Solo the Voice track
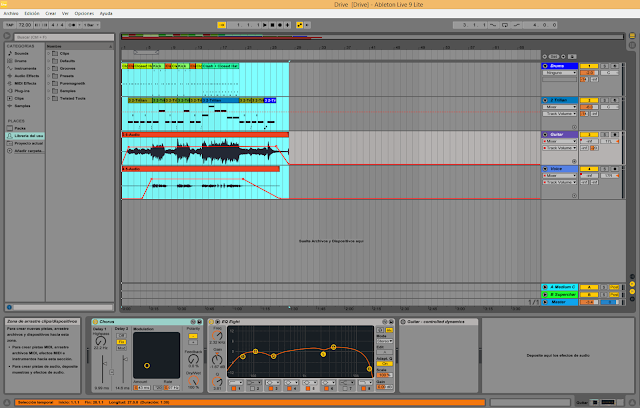 pyautogui.click(x=604, y=169)
